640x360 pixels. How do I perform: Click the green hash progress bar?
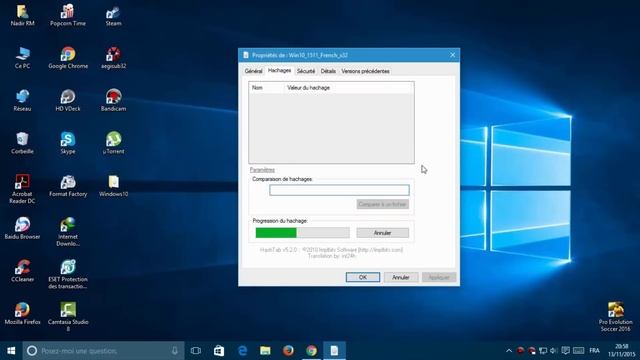(302, 233)
